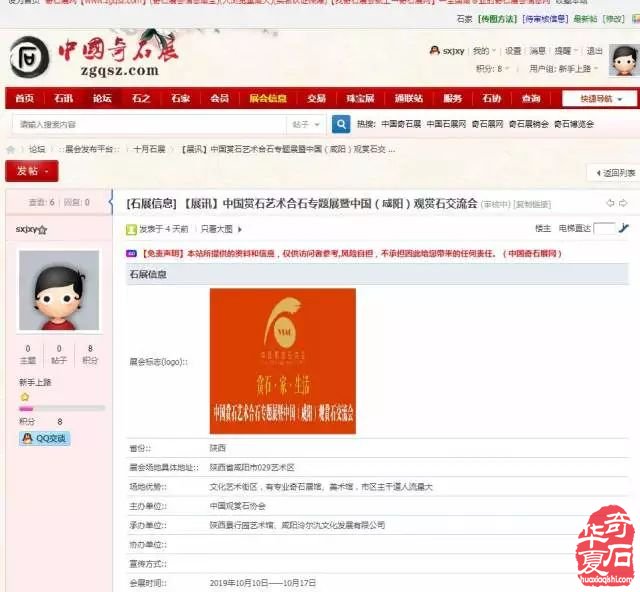
Task: Open 石协 in the navigation bar
Action: [491, 98]
